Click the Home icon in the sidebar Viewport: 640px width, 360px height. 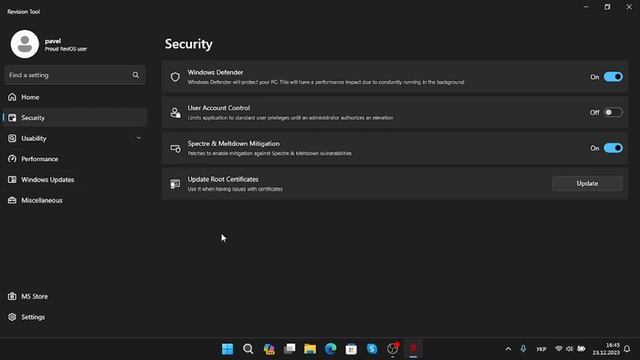tap(12, 97)
